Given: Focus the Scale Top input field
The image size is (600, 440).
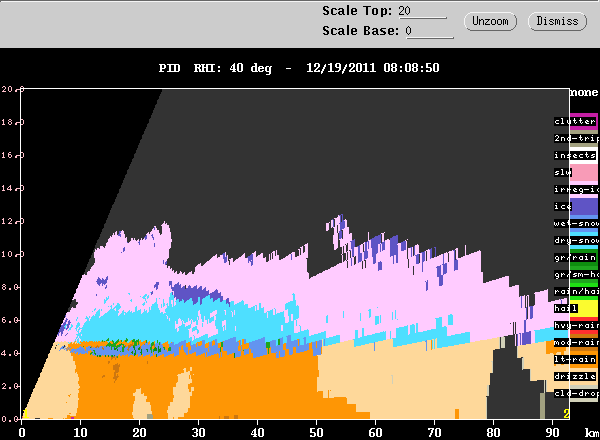Looking at the screenshot, I should pyautogui.click(x=422, y=11).
